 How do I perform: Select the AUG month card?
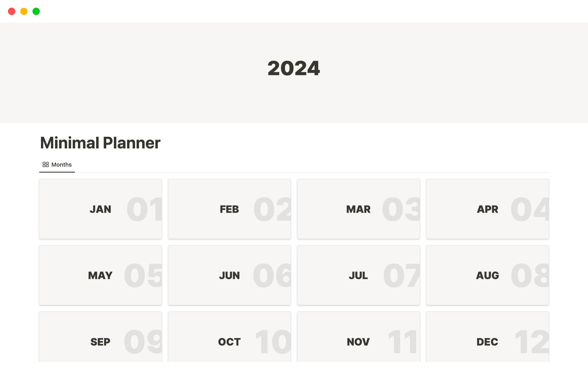tap(487, 275)
